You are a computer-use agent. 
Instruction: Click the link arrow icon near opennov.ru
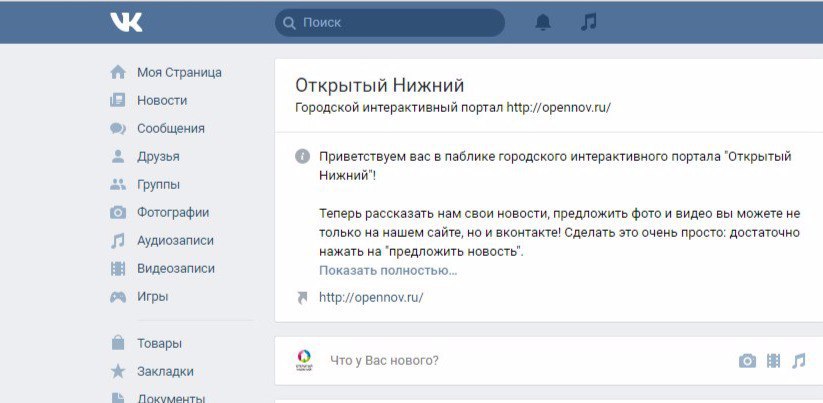coord(302,298)
